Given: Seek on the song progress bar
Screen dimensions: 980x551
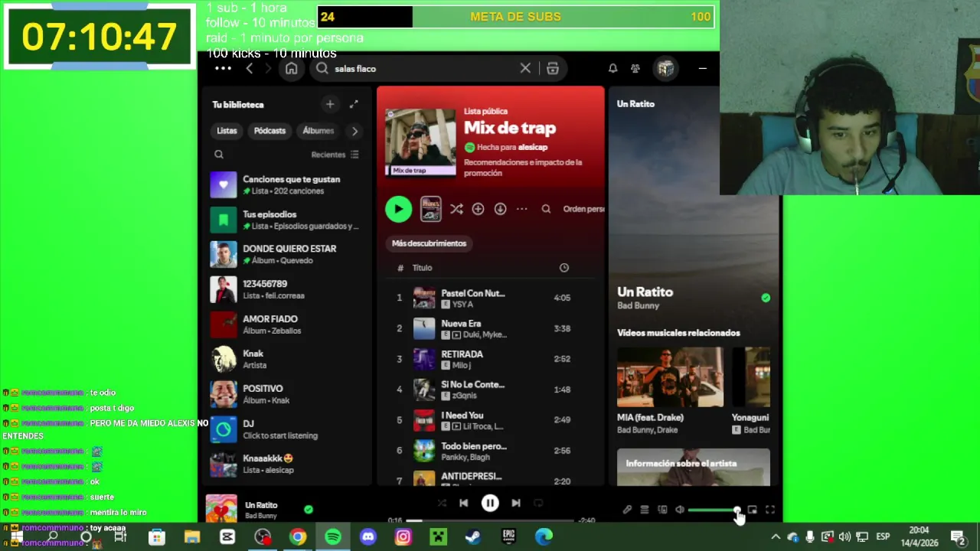Looking at the screenshot, I should click(x=490, y=520).
